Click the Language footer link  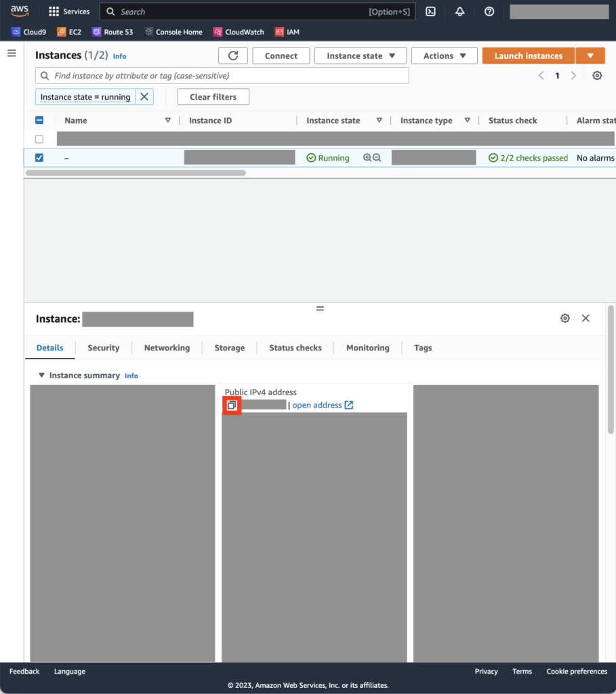click(x=70, y=672)
